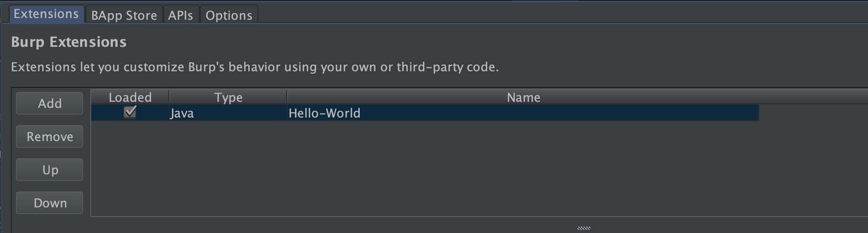This screenshot has height=233, width=868.
Task: Click the divider between Type and Name headers
Action: (287, 97)
